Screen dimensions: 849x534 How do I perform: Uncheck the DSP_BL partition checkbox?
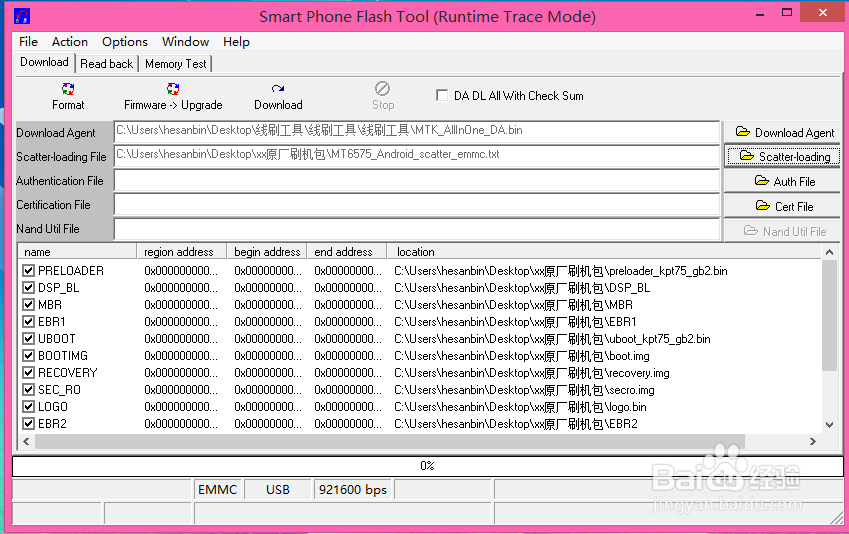tap(29, 288)
